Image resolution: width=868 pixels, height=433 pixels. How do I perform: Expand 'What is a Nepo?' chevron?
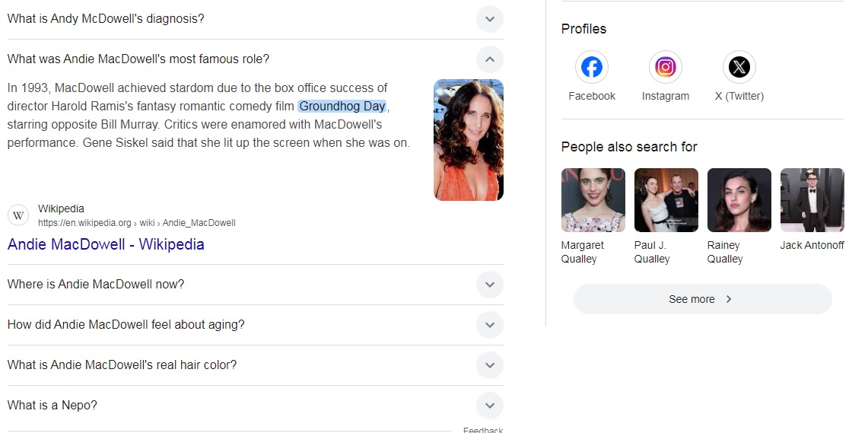(x=489, y=406)
